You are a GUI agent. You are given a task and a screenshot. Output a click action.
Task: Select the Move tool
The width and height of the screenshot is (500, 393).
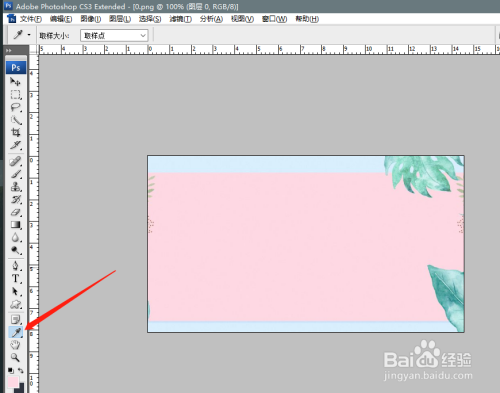tap(15, 81)
